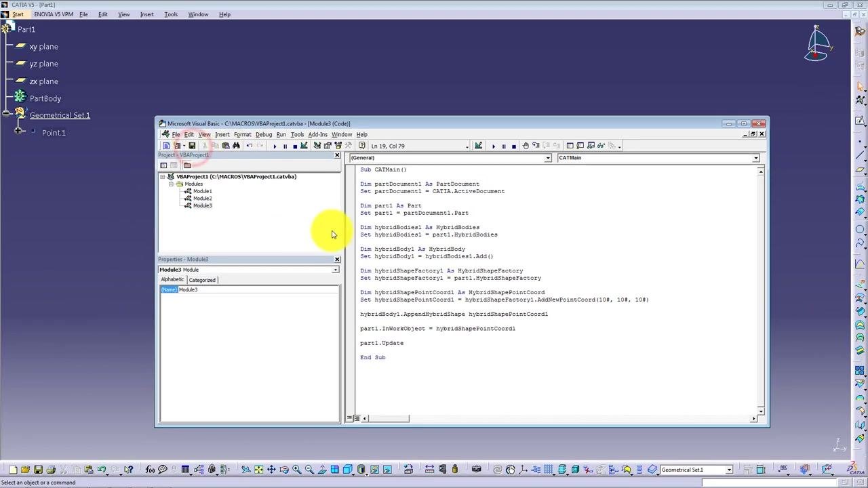
Task: Click the View CATIA icon in VBA toolbar
Action: coord(166,146)
